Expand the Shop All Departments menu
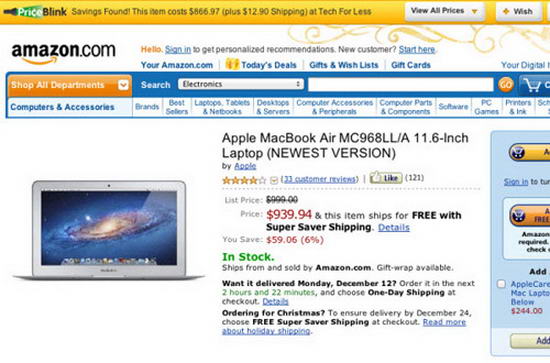The image size is (550, 363). pyautogui.click(x=70, y=85)
